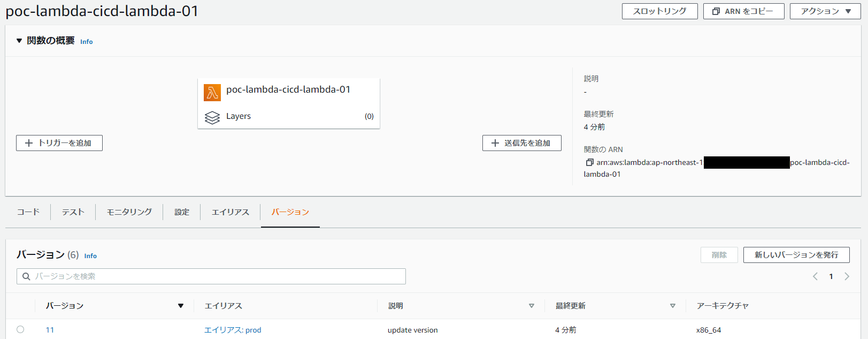Open the 設定 tab
This screenshot has height=339, width=868.
[182, 212]
